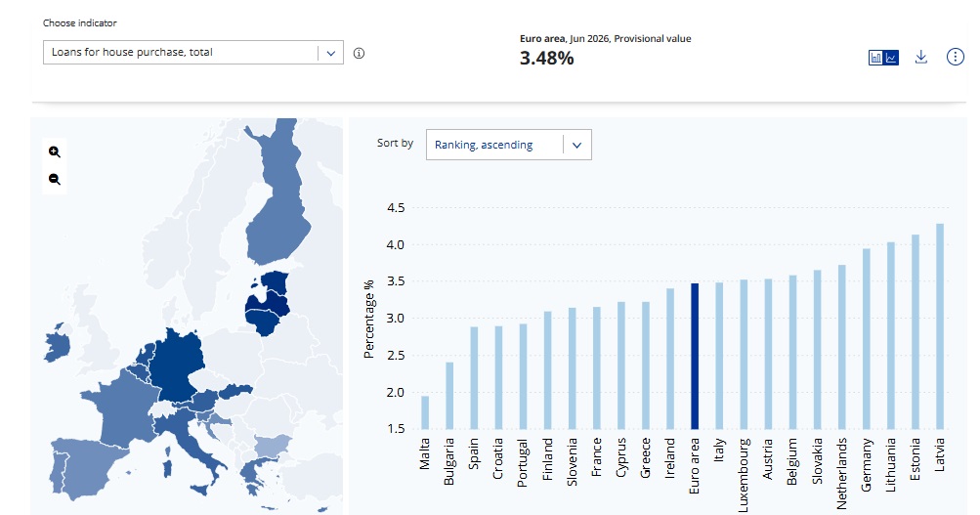Screen dimensions: 980x515
Task: Zoom in on the Europe map
Action: [x=55, y=151]
